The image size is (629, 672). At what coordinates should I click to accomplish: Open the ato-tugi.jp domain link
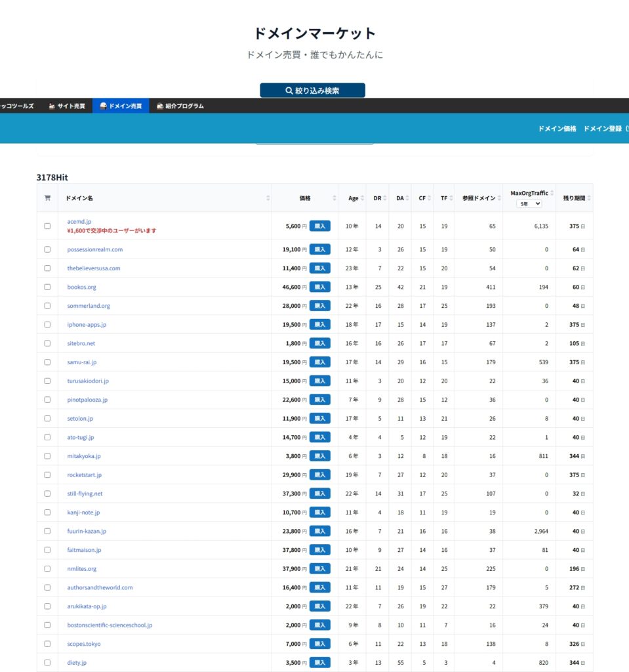[x=81, y=437]
